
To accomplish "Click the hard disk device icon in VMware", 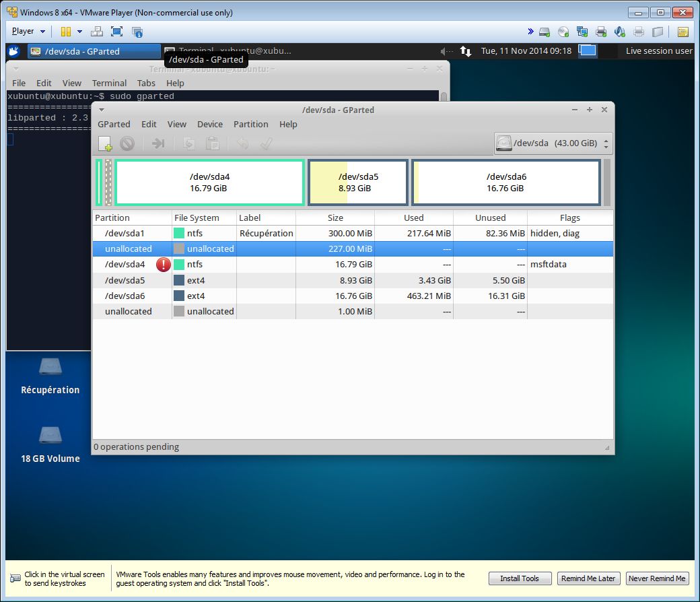I will point(545,32).
